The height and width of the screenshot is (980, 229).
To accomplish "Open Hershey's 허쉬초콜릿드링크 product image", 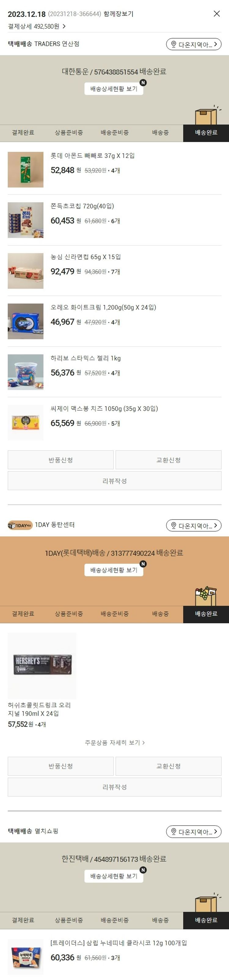I will [42, 665].
